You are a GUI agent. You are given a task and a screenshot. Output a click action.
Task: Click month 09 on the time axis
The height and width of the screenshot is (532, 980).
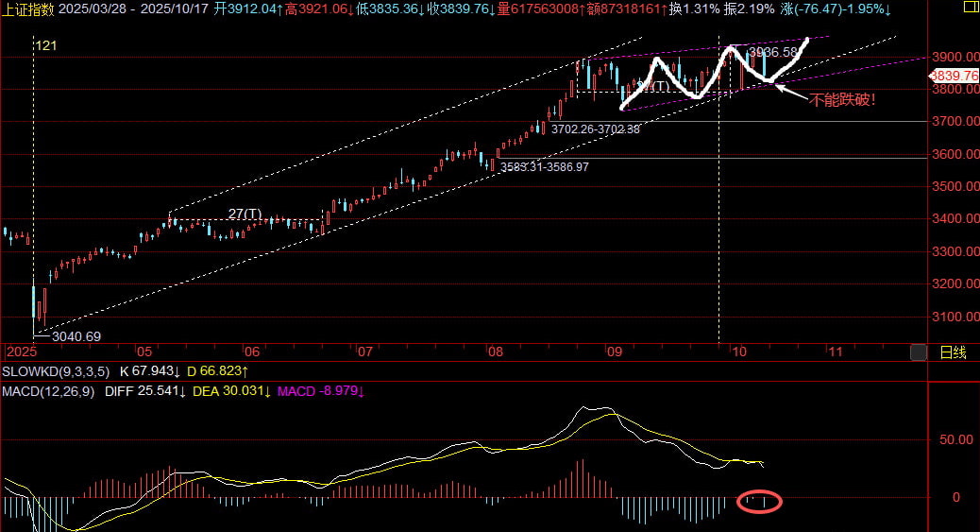tap(614, 352)
